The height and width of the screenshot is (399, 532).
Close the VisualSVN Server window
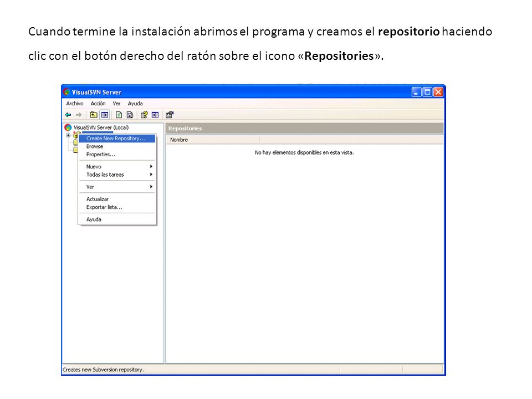pyautogui.click(x=438, y=92)
